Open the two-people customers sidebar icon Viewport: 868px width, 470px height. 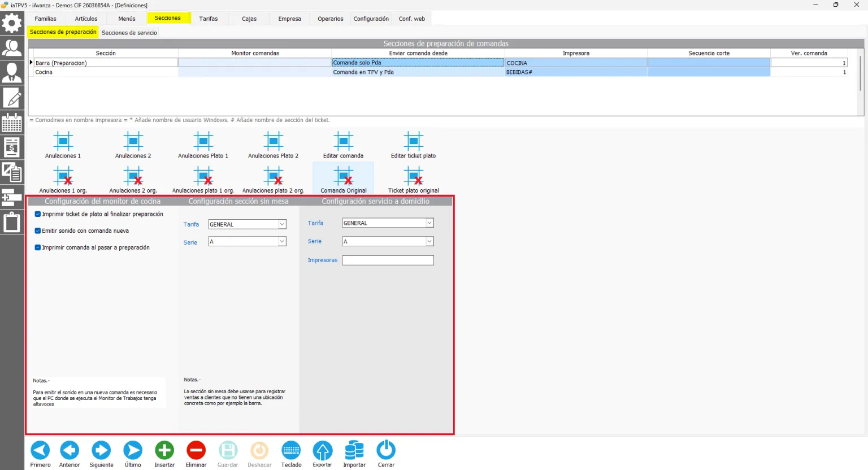point(12,48)
